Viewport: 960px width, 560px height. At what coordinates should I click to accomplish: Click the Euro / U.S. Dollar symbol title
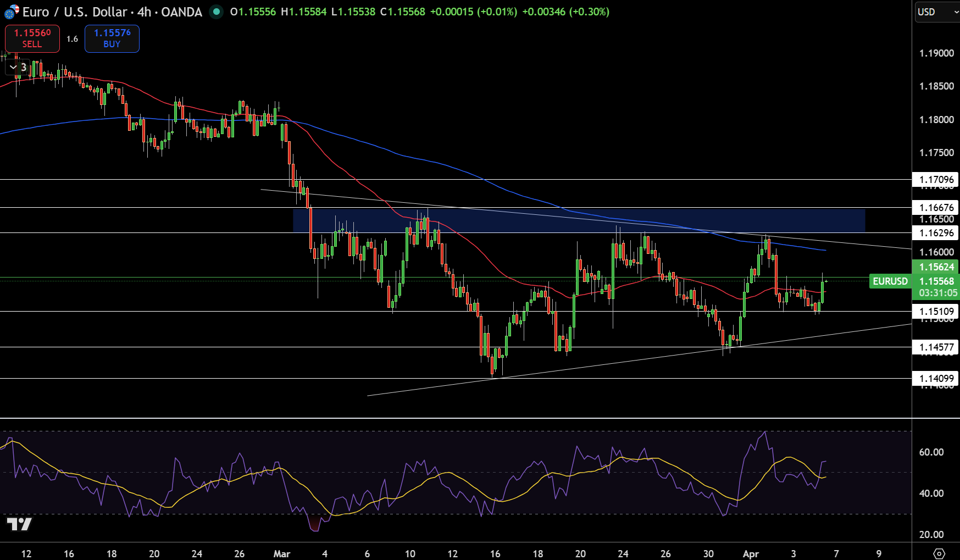click(112, 12)
